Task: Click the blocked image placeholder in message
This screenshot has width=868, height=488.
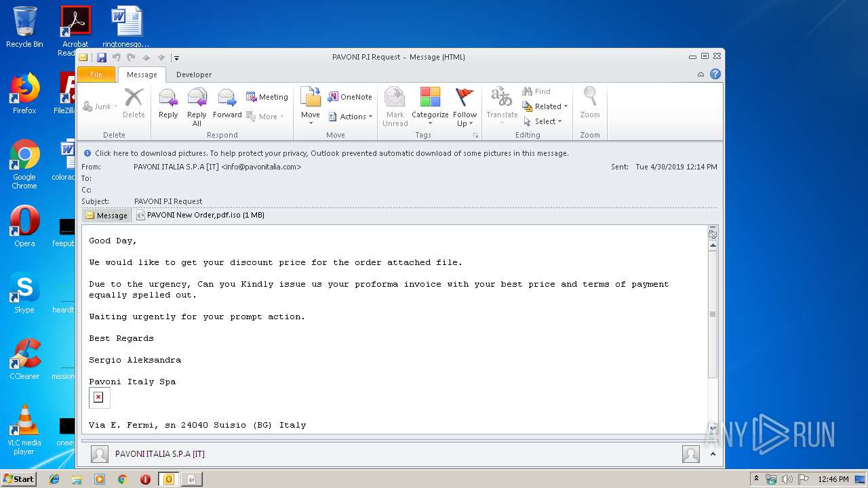Action: coord(99,397)
